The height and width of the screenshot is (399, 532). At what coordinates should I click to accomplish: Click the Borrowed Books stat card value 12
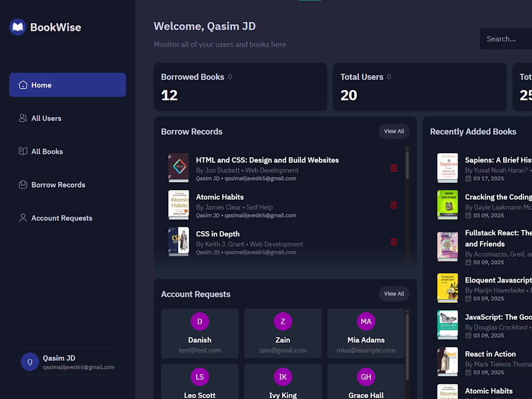coord(169,95)
